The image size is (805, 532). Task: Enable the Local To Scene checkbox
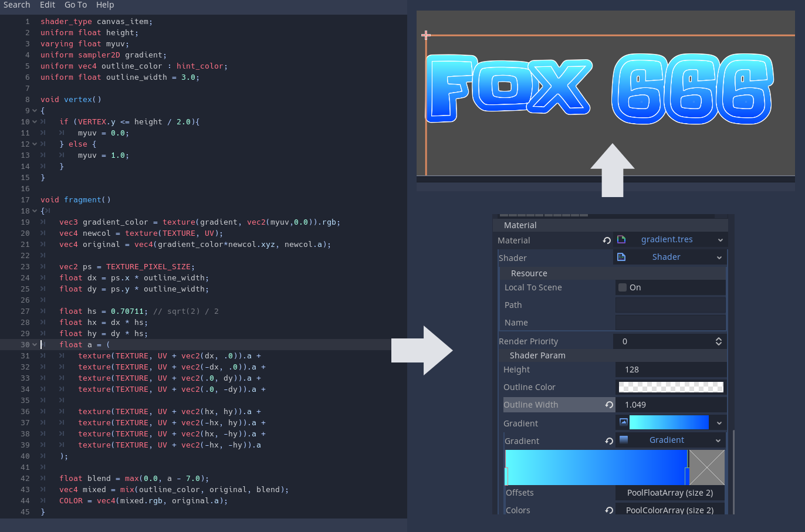pos(622,287)
